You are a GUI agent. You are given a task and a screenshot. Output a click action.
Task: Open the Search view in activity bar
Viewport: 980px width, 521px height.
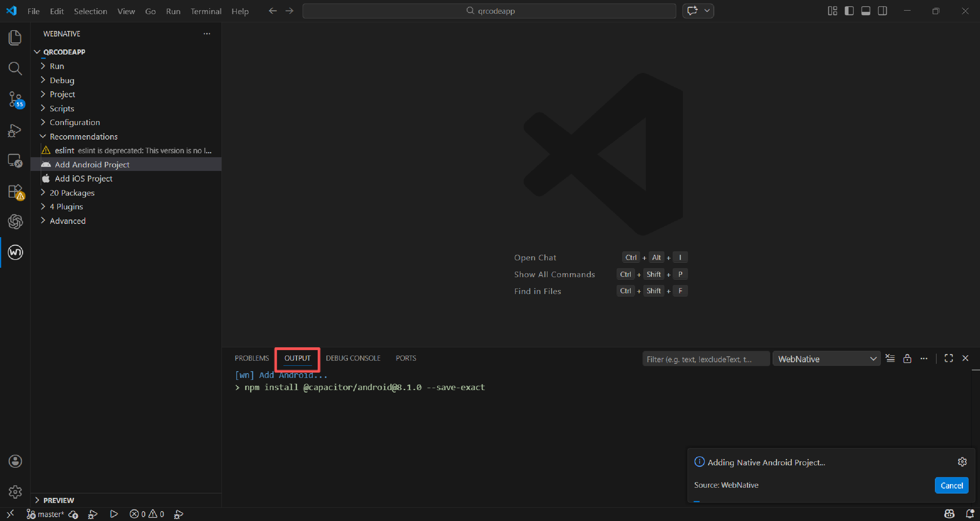coord(15,68)
